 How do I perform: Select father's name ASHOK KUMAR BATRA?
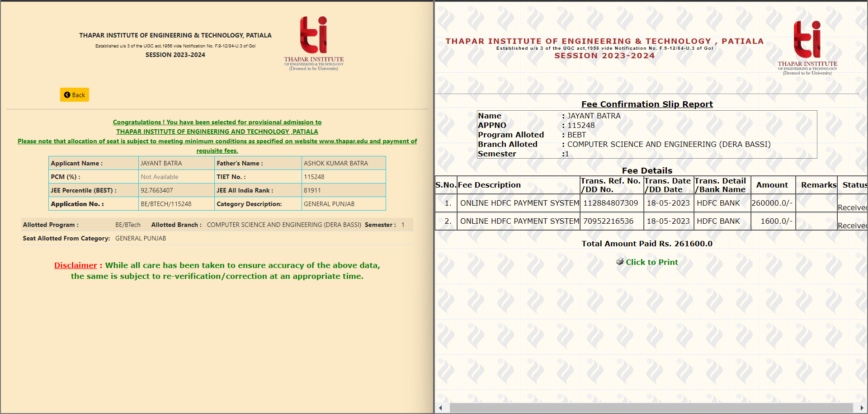[x=336, y=163]
